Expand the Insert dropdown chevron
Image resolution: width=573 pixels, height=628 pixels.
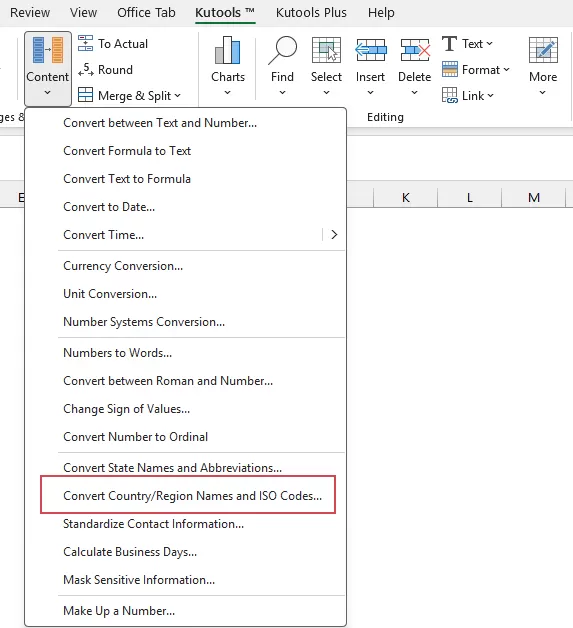370,93
